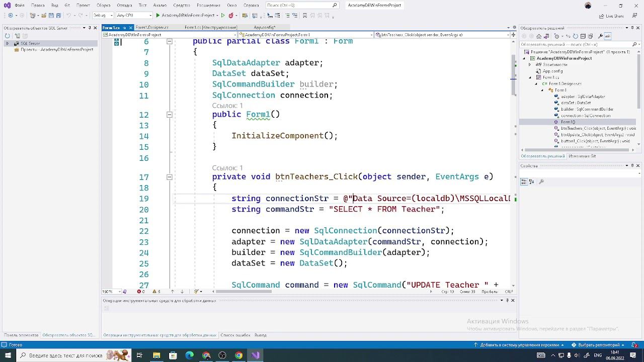Screen dimensions: 644x362
Task: Click the Live Share button
Action: tap(611, 16)
